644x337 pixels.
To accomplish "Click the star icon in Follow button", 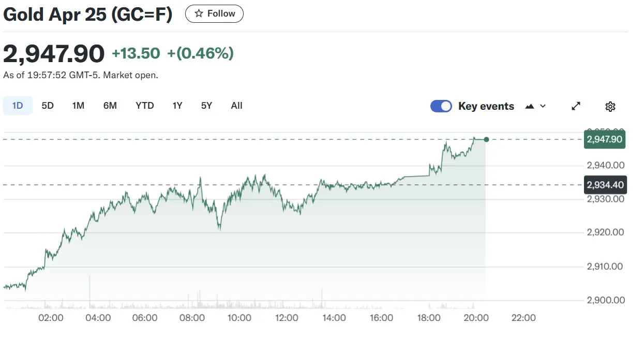I will pos(199,14).
